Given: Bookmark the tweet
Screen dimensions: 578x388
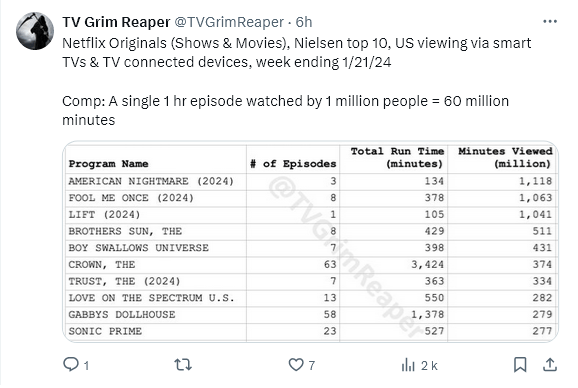Looking at the screenshot, I should pos(520,365).
